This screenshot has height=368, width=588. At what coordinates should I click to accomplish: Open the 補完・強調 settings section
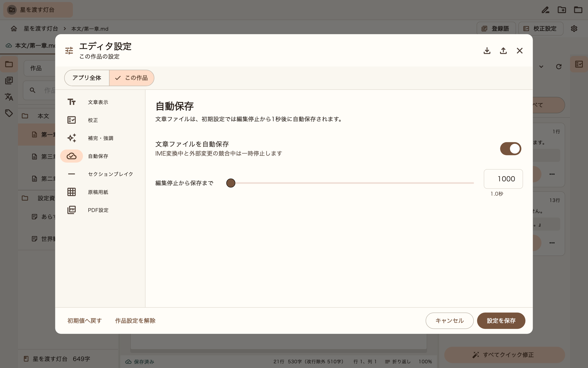[100, 138]
